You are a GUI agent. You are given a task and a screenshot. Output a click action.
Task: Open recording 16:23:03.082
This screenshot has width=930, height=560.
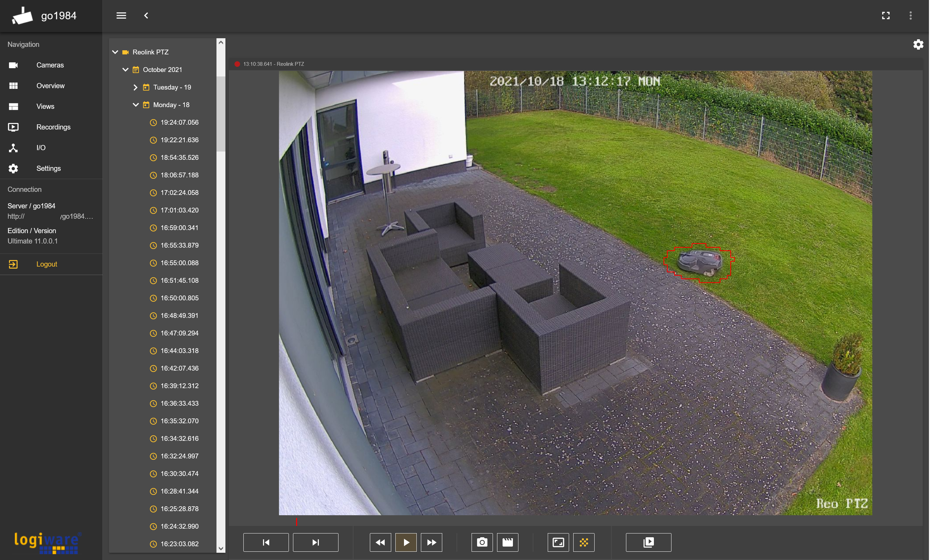point(179,544)
